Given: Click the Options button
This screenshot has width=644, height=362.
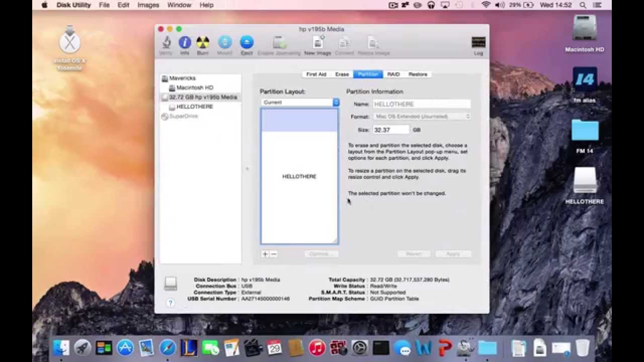Looking at the screenshot, I should [x=321, y=254].
